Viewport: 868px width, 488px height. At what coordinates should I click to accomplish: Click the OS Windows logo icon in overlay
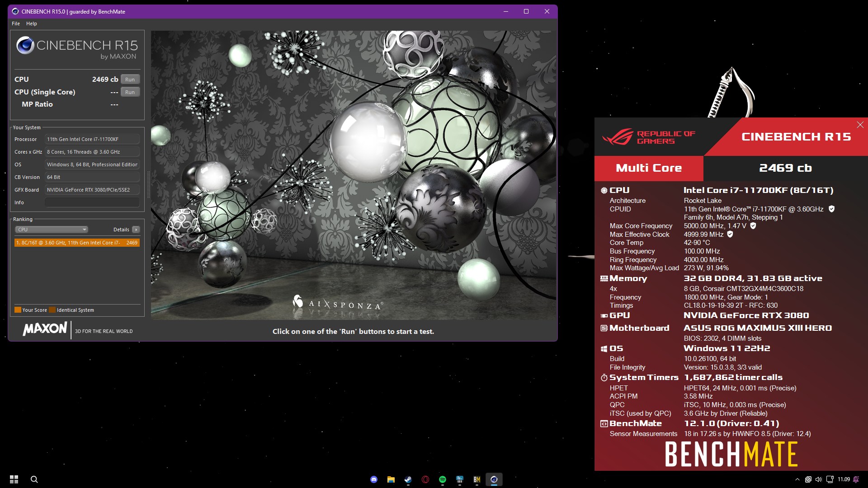(x=604, y=348)
